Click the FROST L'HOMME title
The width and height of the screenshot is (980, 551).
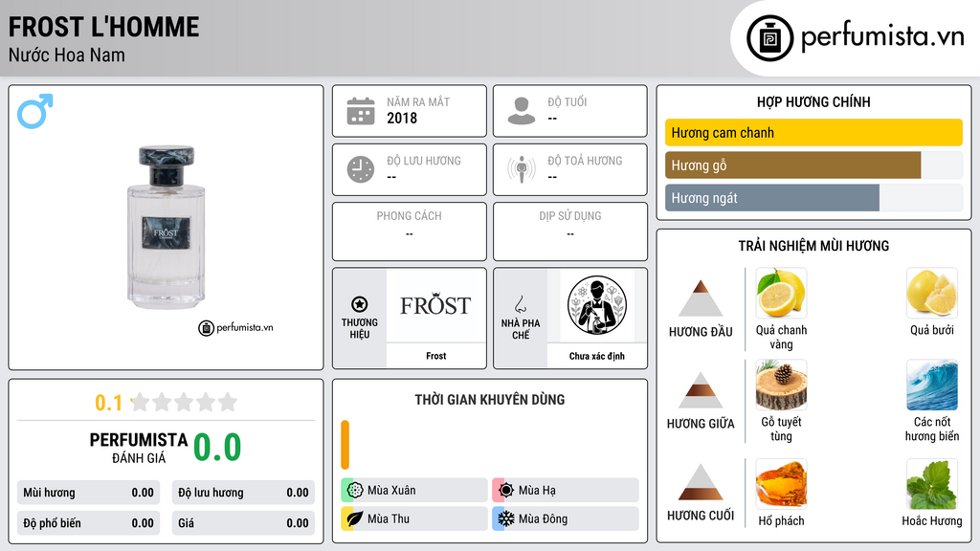pyautogui.click(x=103, y=27)
